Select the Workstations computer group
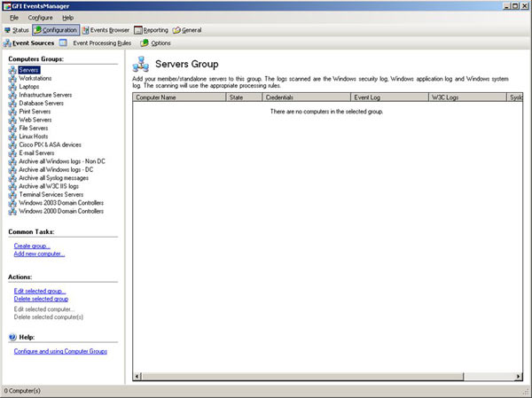This screenshot has height=398, width=532. pyautogui.click(x=35, y=78)
